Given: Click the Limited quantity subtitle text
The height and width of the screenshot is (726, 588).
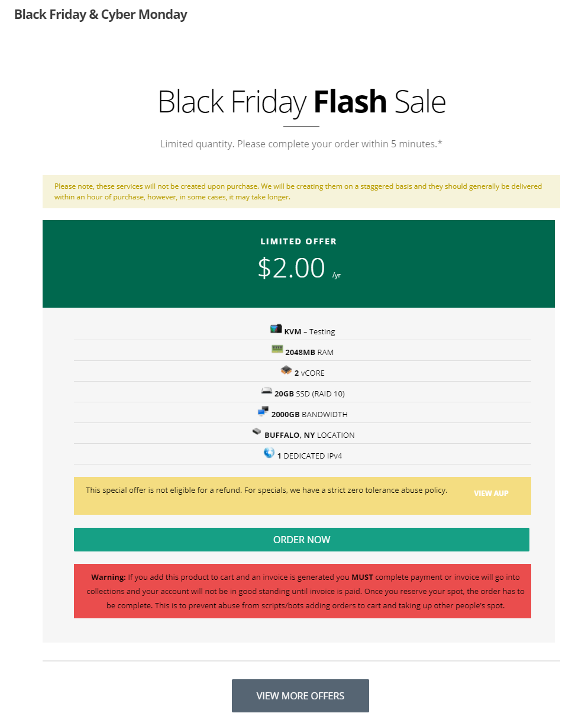Looking at the screenshot, I should point(301,144).
